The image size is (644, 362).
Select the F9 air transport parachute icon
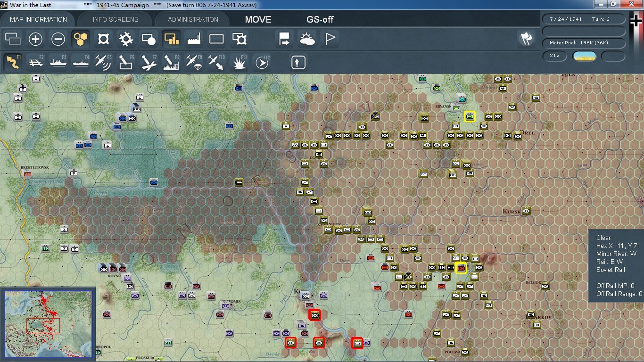[194, 62]
